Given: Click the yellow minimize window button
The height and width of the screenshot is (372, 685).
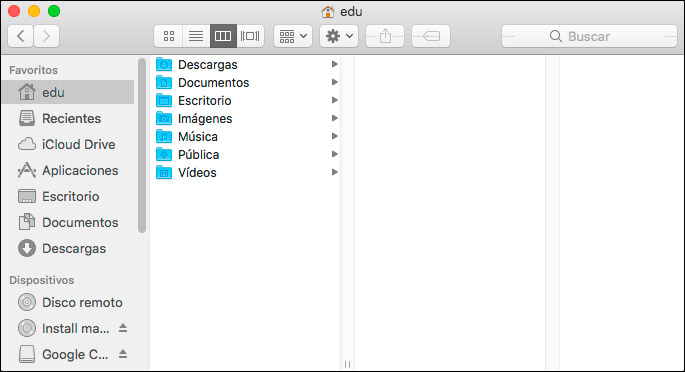Looking at the screenshot, I should pyautogui.click(x=34, y=11).
